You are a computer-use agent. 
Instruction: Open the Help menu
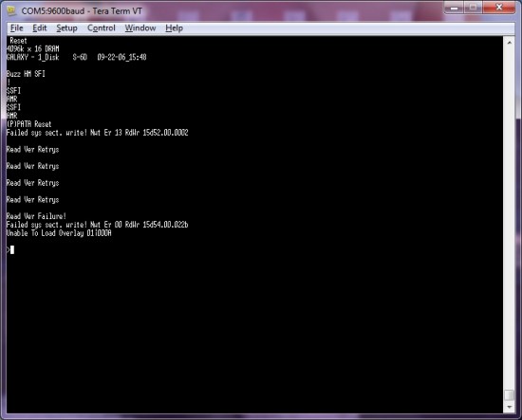174,27
